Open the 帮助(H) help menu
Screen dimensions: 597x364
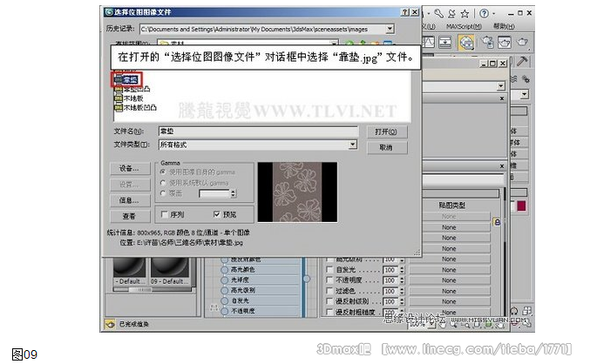(x=504, y=26)
